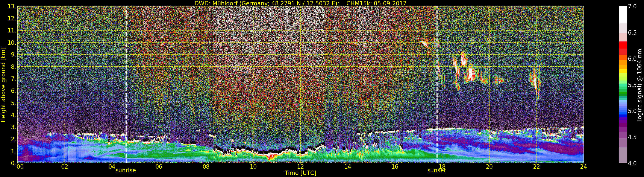
Task: Click the time axis tick label '18'
Action: (442, 166)
